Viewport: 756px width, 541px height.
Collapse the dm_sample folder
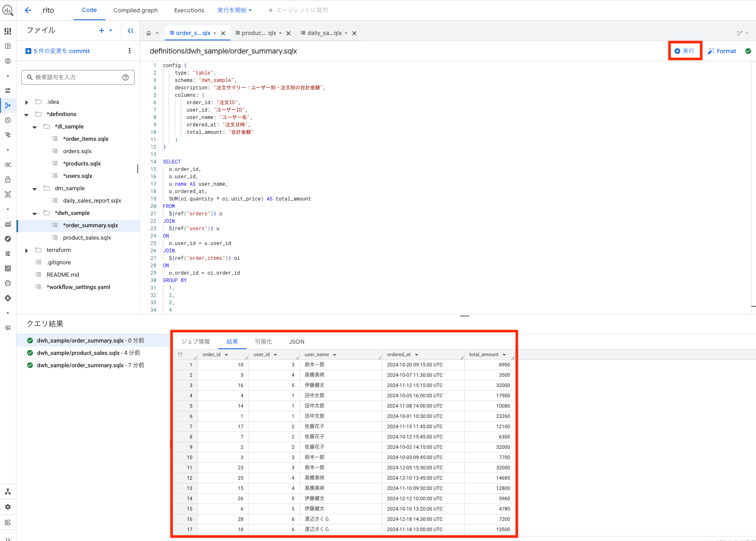[35, 189]
